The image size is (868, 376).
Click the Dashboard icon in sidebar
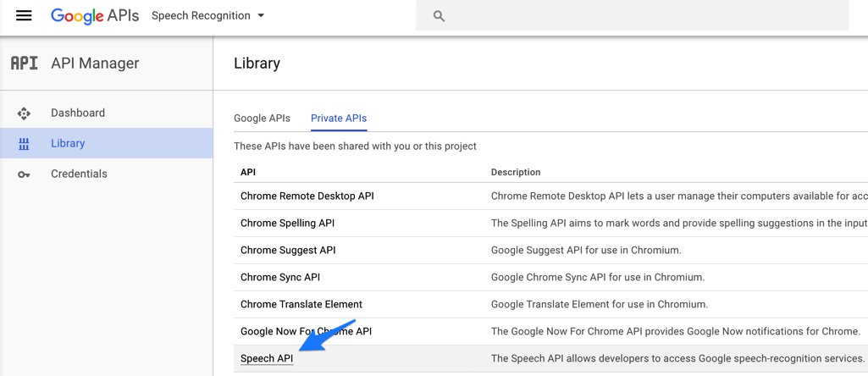(24, 113)
